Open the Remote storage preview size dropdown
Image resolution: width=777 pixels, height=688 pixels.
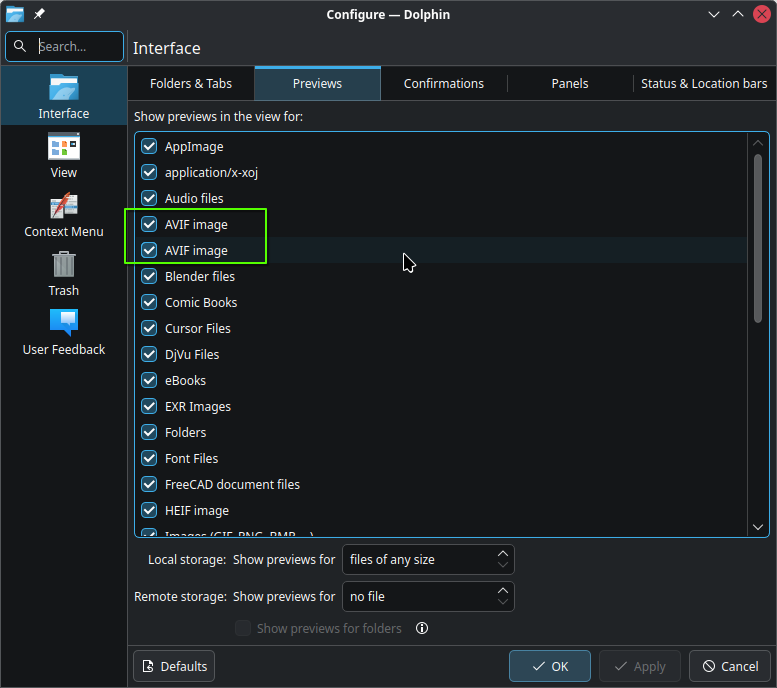[428, 597]
